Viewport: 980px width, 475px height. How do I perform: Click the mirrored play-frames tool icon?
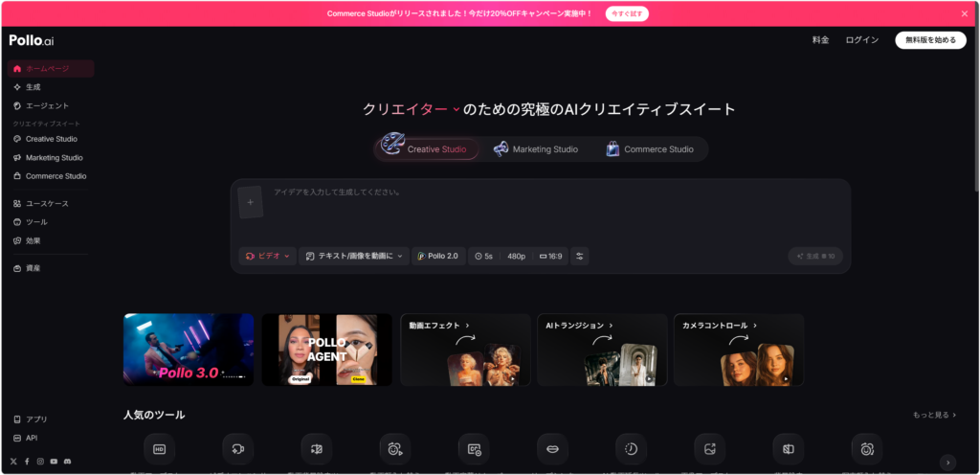317,449
